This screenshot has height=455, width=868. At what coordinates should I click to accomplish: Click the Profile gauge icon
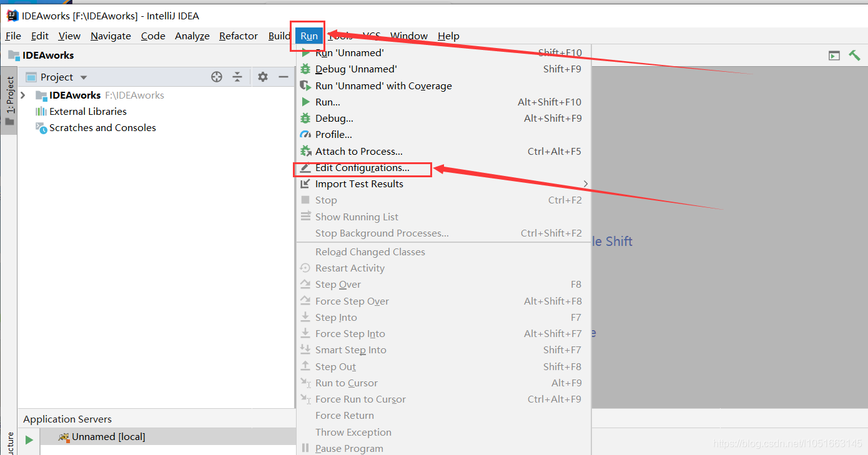click(x=305, y=134)
